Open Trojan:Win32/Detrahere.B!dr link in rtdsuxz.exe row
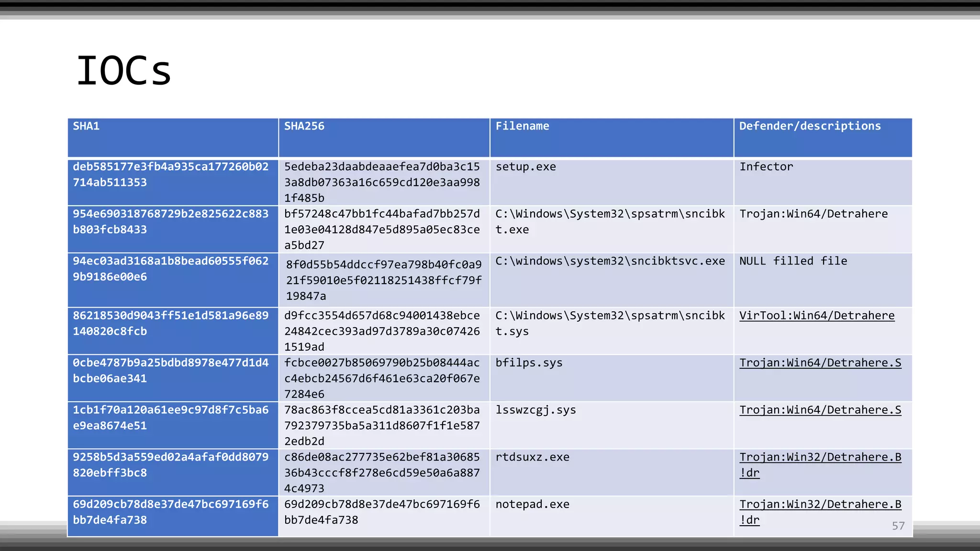 820,465
